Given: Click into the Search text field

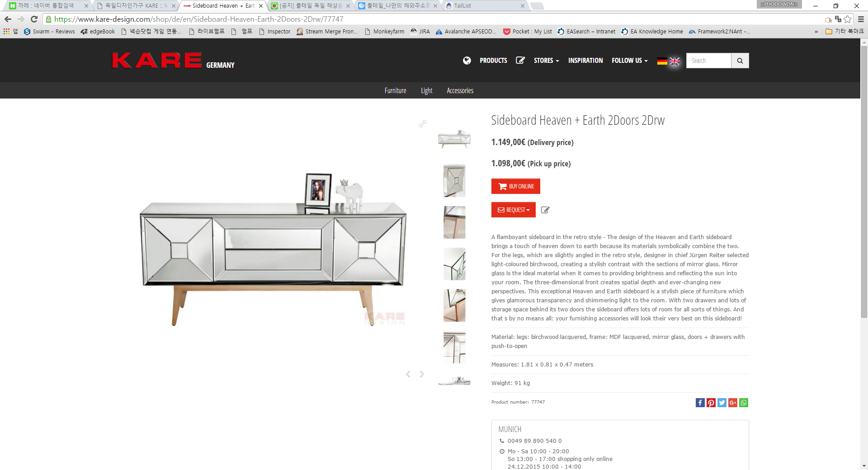Looking at the screenshot, I should (708, 61).
